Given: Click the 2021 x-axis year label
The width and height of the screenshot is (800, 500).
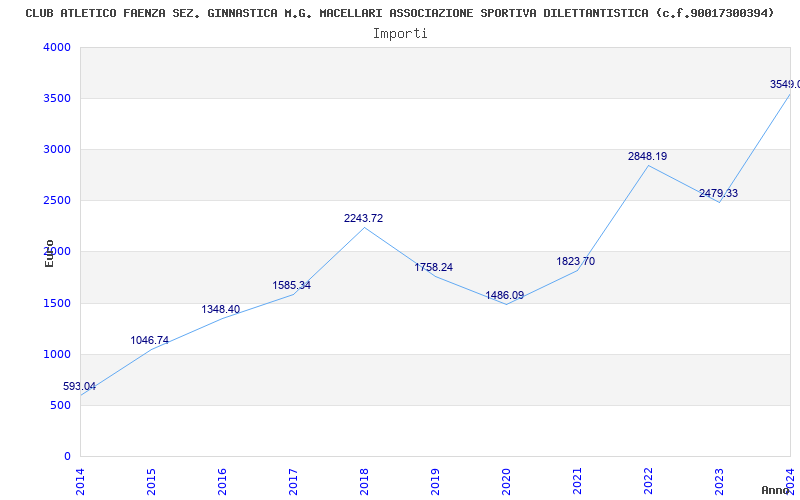Looking at the screenshot, I should pos(577,481).
